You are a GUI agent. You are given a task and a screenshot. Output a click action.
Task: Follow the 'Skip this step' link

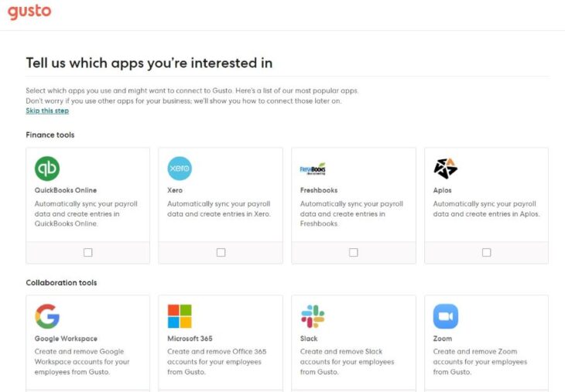pyautogui.click(x=47, y=111)
